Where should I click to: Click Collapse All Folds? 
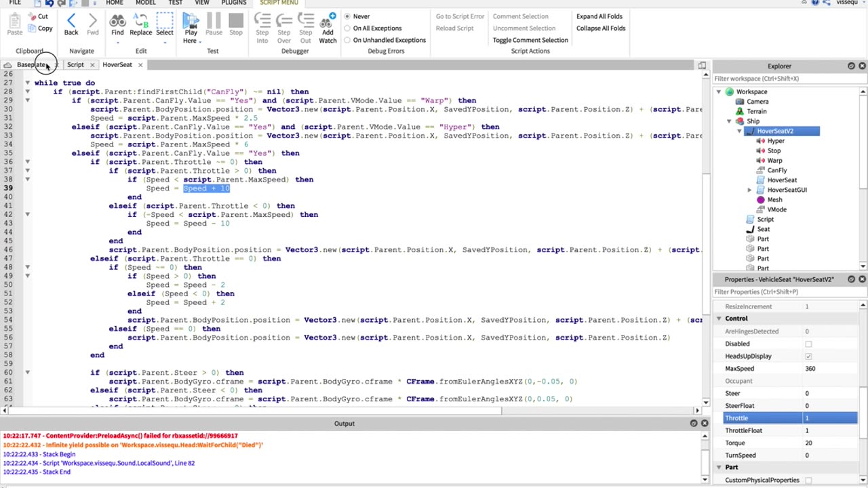tap(601, 28)
